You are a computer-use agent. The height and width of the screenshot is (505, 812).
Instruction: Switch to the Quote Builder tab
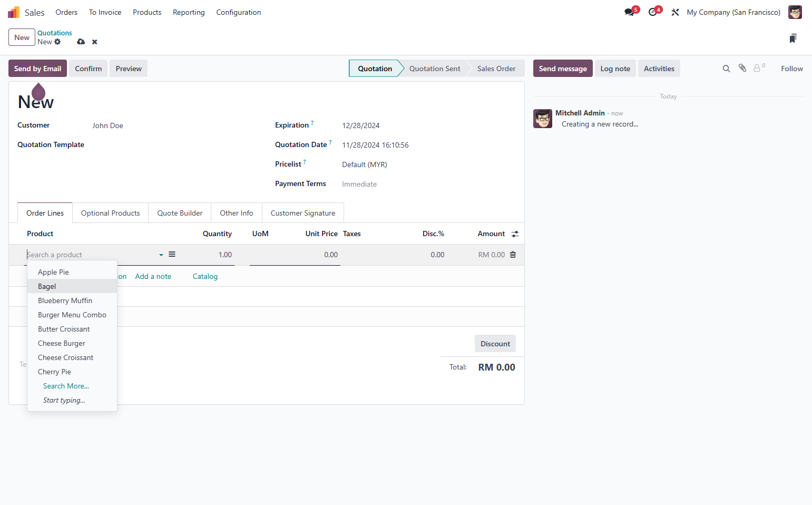(180, 213)
